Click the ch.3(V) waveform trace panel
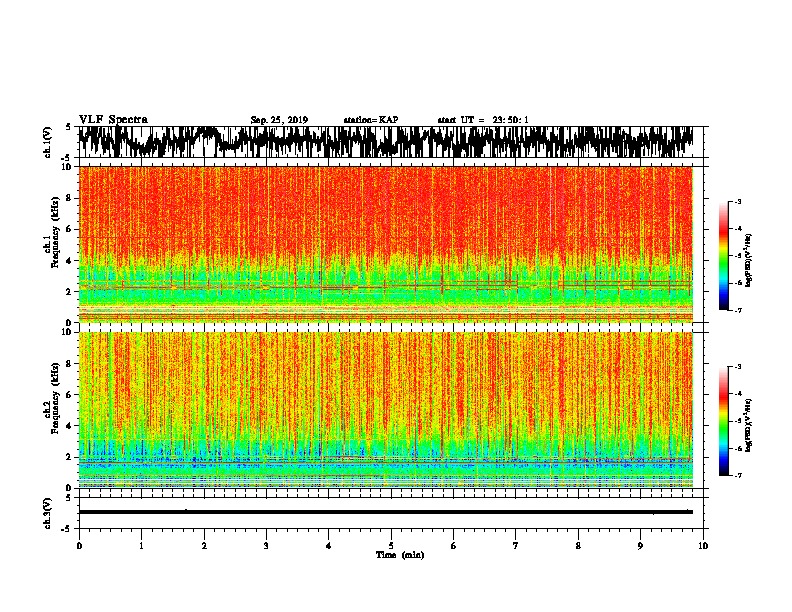 point(393,513)
